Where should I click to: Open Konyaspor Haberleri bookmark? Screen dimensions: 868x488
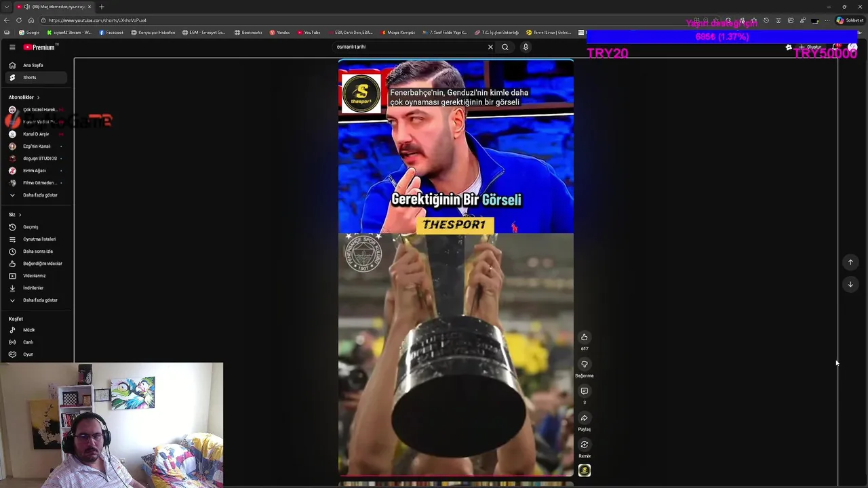point(153,33)
